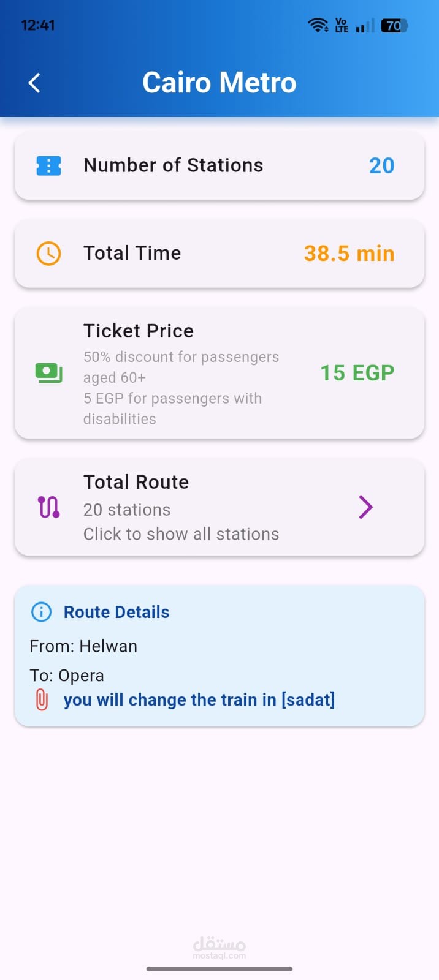Tap the green money icon

coord(49,373)
